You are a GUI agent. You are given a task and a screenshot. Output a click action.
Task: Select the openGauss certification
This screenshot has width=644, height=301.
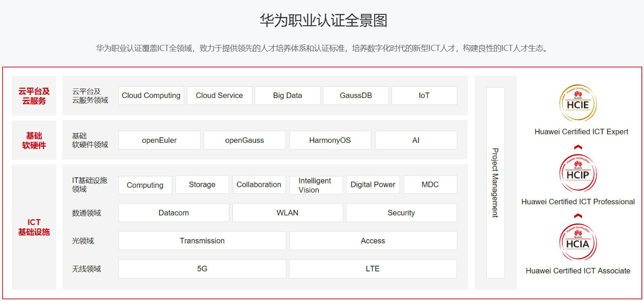coord(245,140)
